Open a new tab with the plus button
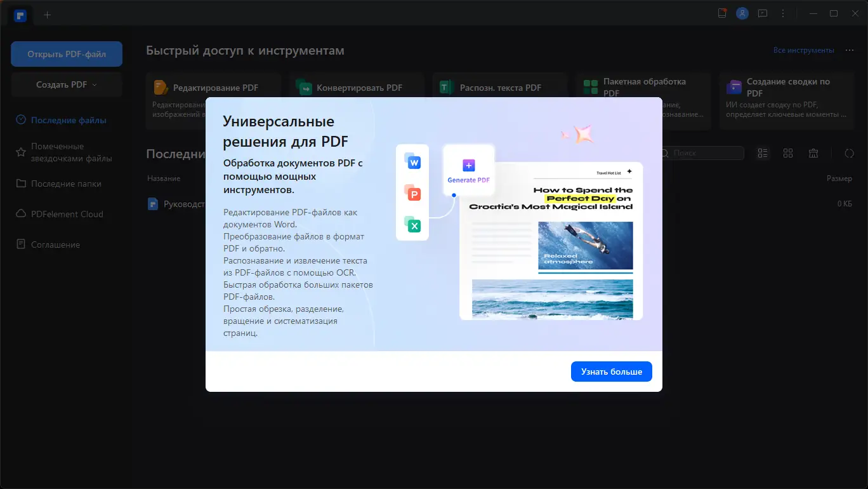Image resolution: width=868 pixels, height=489 pixels. point(47,14)
